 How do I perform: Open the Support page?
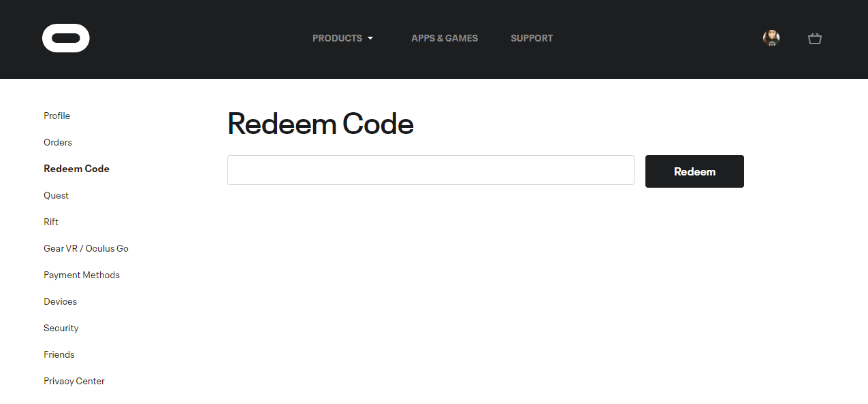click(x=532, y=39)
